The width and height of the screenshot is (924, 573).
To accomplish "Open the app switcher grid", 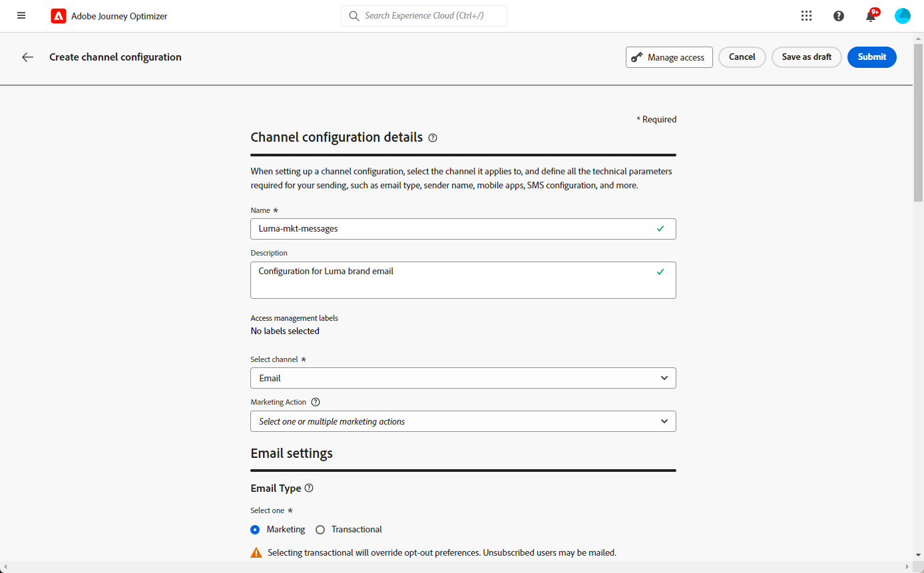I will [x=806, y=16].
